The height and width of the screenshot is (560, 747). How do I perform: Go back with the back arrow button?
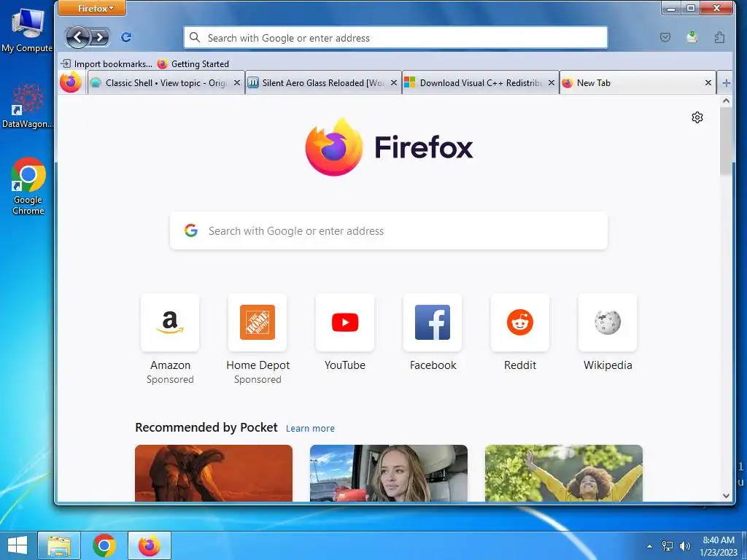pyautogui.click(x=77, y=37)
